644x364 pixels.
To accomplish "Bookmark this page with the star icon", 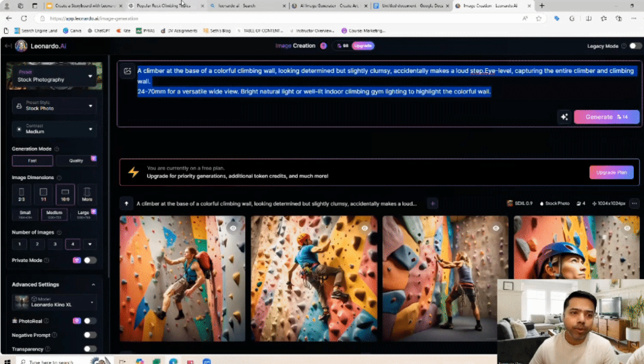I will [539, 18].
